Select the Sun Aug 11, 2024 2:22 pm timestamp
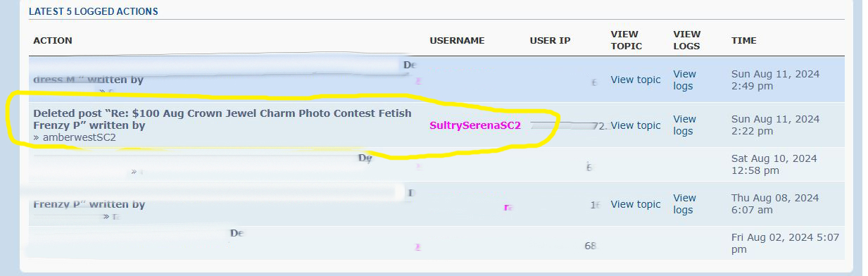 (x=776, y=125)
